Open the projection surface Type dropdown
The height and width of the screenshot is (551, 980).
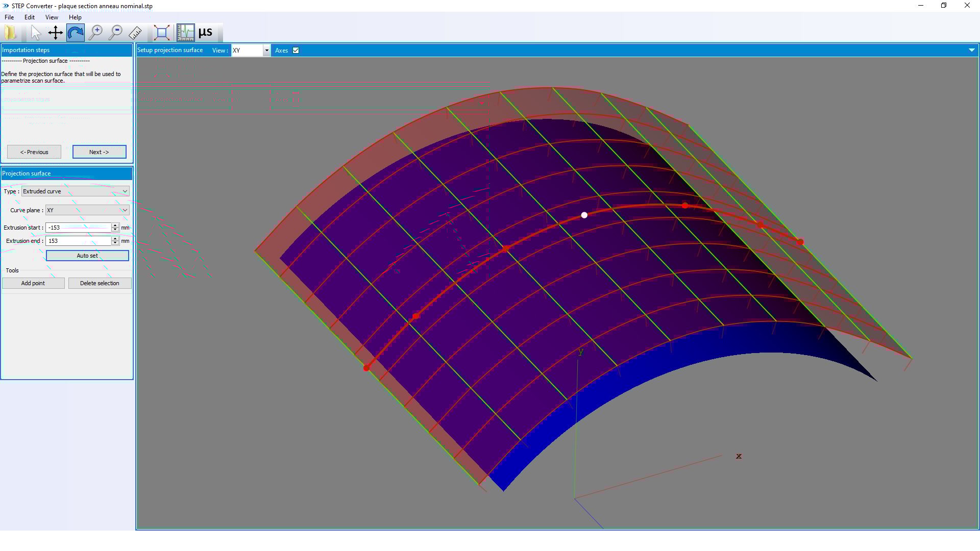pyautogui.click(x=125, y=191)
